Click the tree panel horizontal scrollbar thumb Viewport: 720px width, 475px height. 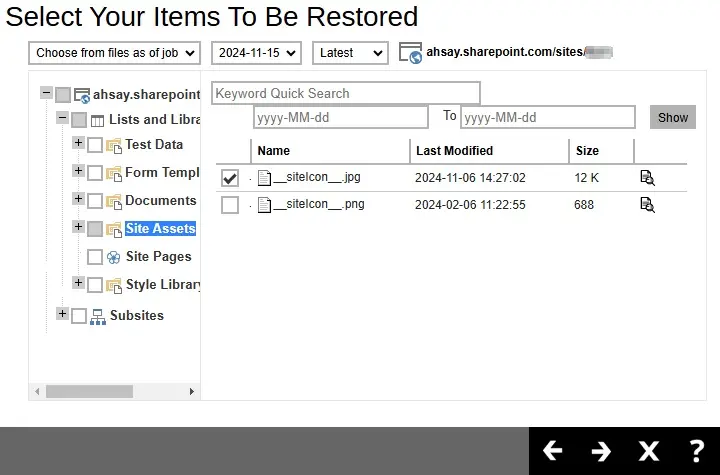pyautogui.click(x=89, y=391)
